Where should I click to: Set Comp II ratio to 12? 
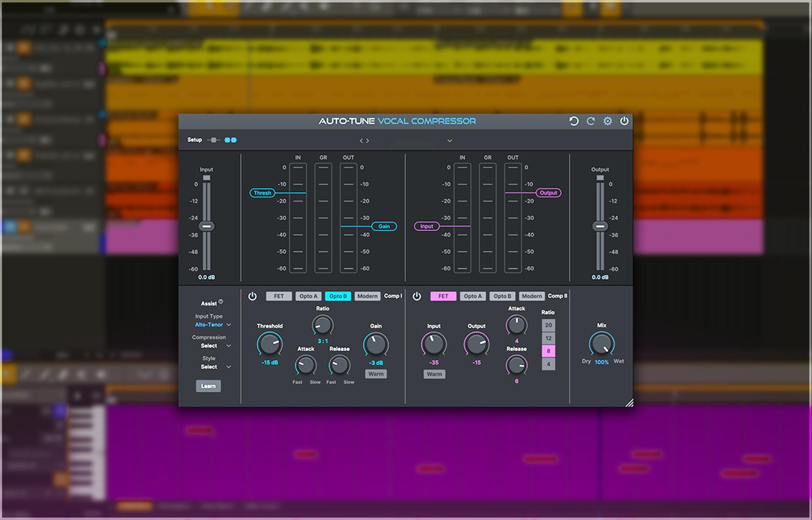pos(549,338)
